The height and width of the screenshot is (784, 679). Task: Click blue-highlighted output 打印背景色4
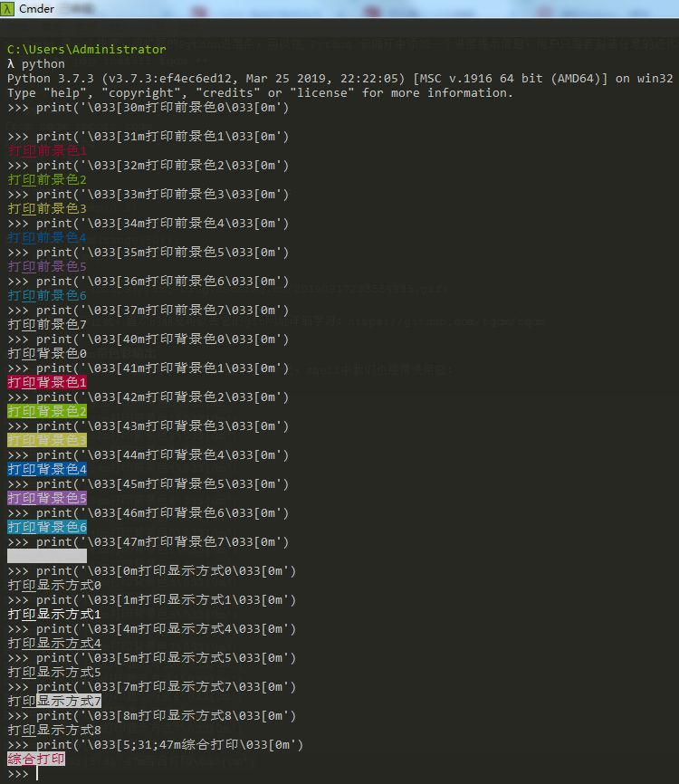(x=47, y=470)
